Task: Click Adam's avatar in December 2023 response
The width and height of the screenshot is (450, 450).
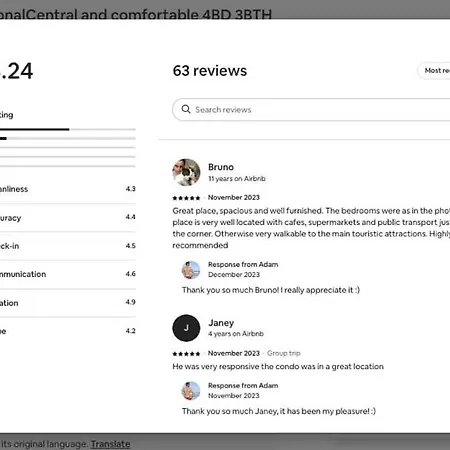Action: tap(191, 270)
